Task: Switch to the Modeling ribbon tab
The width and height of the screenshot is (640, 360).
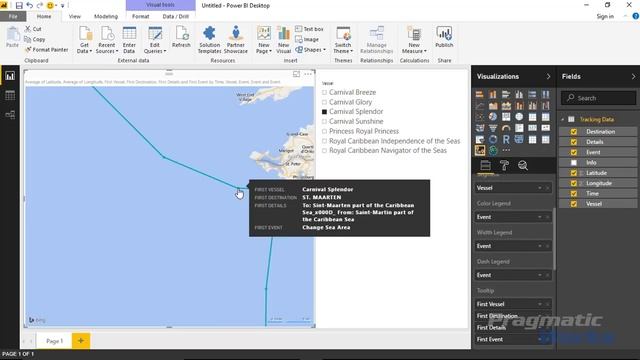Action: tap(106, 16)
